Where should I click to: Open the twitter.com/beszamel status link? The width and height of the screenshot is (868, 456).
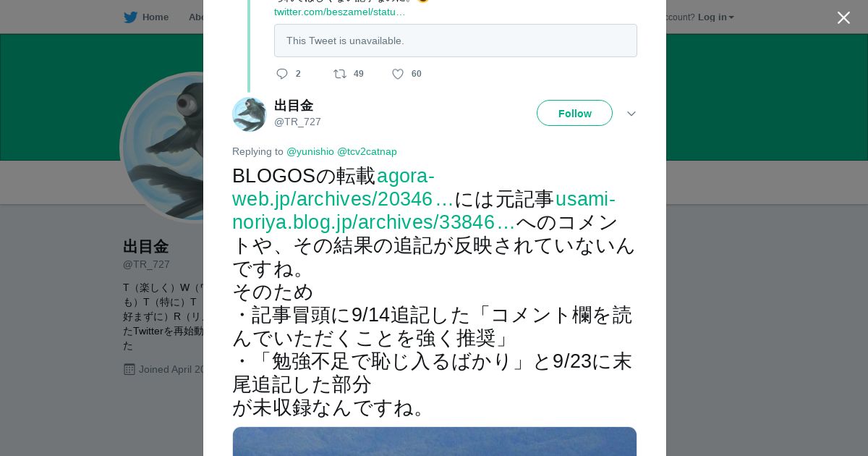click(x=339, y=12)
